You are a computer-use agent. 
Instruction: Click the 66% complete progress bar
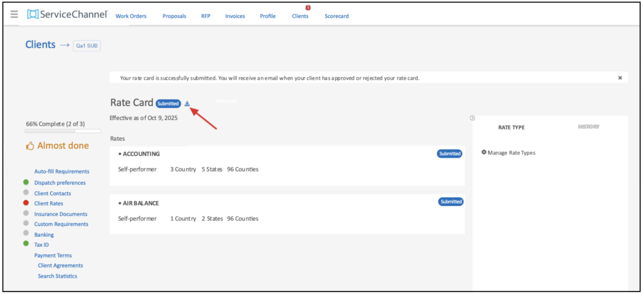pos(62,131)
